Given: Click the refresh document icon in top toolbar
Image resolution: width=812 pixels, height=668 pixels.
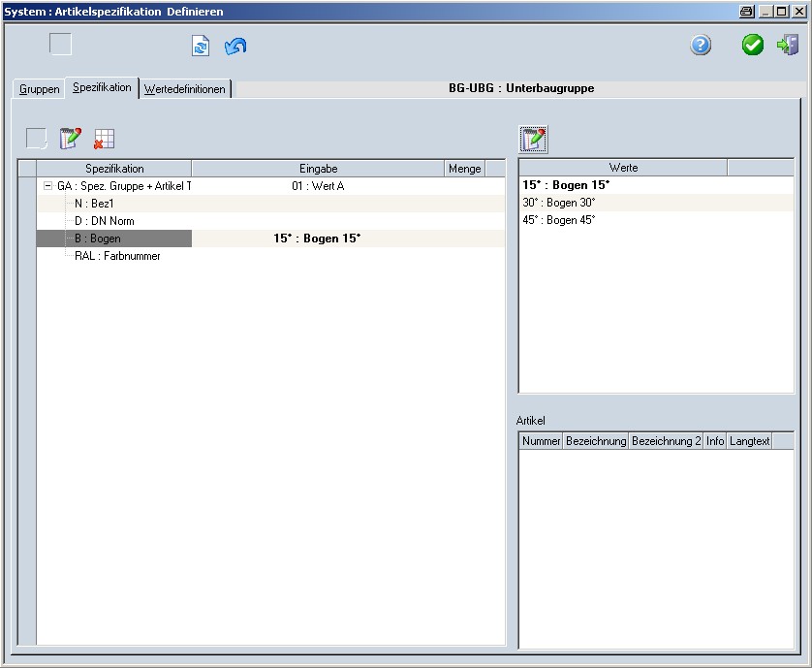Looking at the screenshot, I should click(x=201, y=46).
